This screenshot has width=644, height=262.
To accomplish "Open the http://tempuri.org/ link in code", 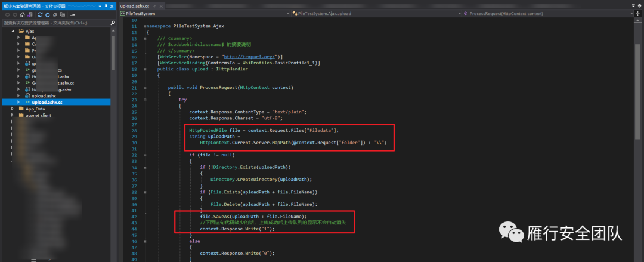I will pos(249,57).
